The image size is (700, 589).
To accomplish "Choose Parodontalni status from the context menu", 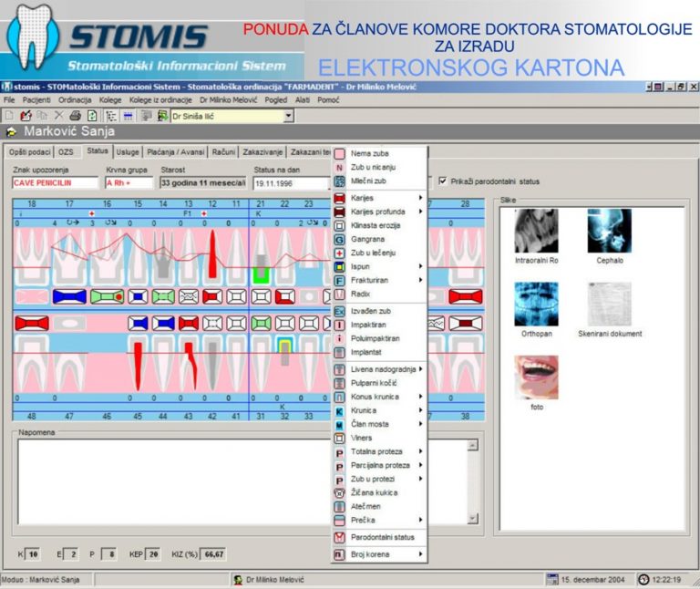I will [382, 537].
